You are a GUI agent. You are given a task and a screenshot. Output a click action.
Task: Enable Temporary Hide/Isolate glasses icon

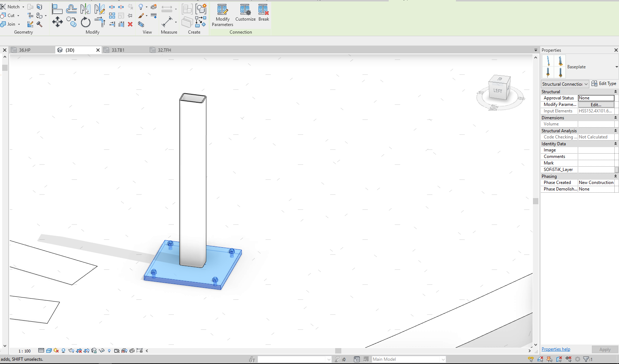(102, 351)
